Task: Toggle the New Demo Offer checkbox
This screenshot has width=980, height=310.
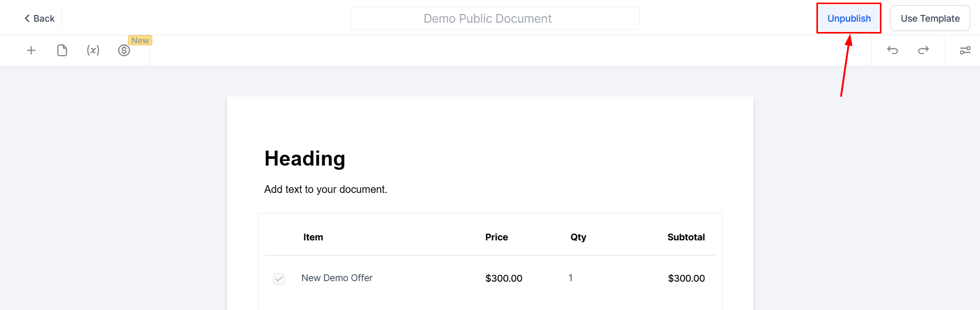Action: point(279,279)
